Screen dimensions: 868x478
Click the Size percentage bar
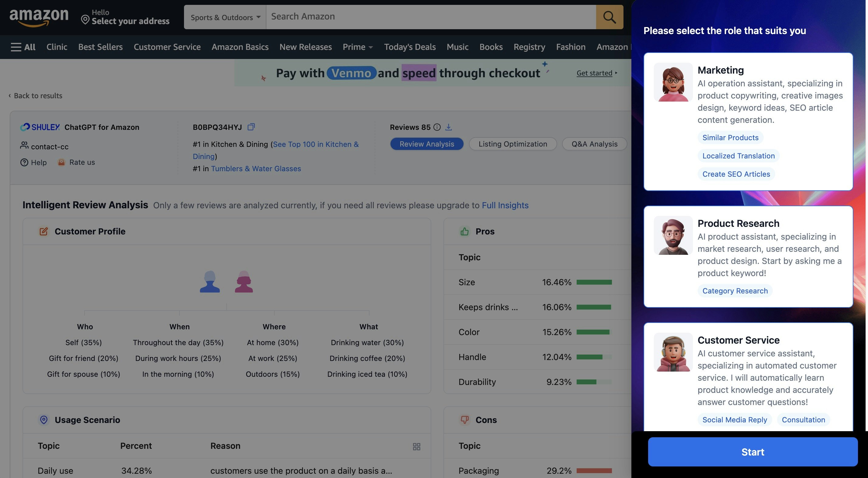click(x=594, y=282)
